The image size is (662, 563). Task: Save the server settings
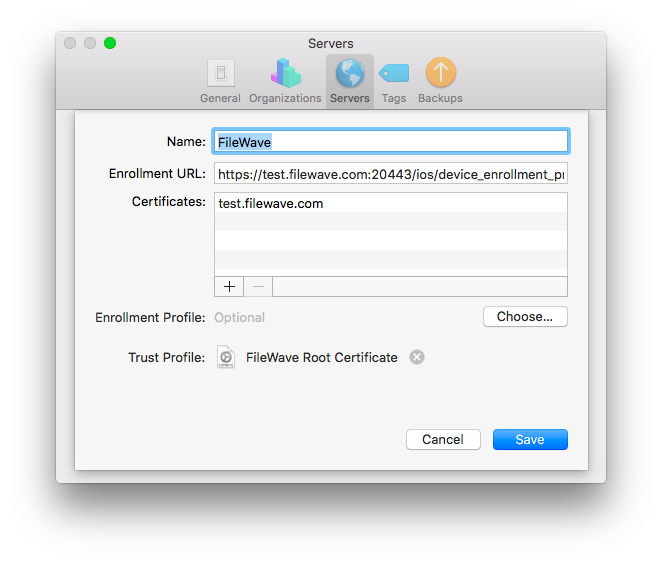pyautogui.click(x=530, y=439)
